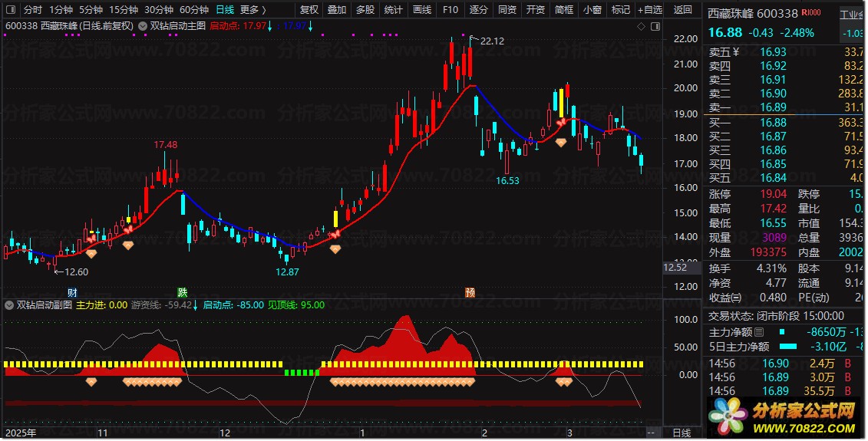This screenshot has width=868, height=441.
Task: Select the 分时 chart tab
Action: point(32,10)
